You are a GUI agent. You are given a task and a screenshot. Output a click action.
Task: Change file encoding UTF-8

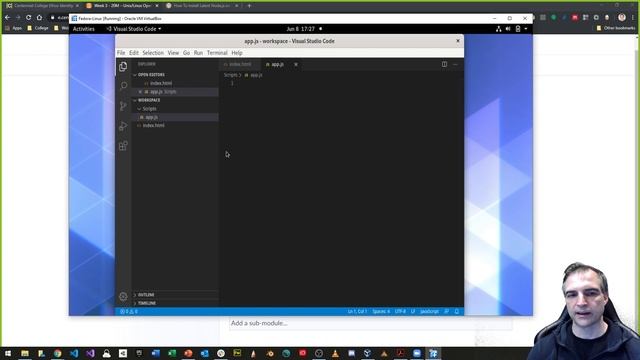[400, 311]
